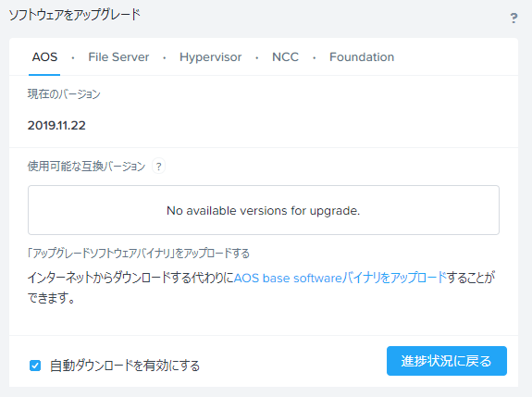Select the AOS tab

pyautogui.click(x=44, y=57)
